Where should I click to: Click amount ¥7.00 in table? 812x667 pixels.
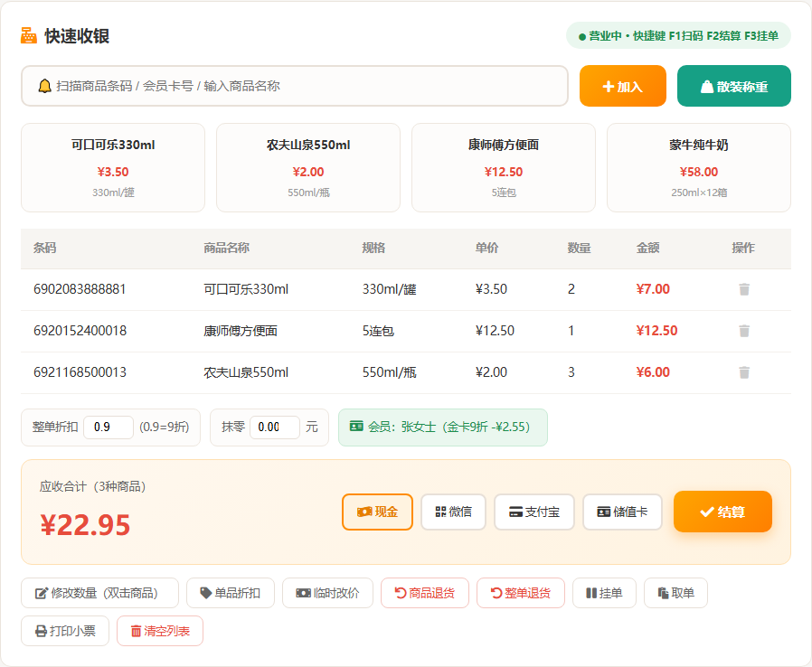(x=653, y=289)
